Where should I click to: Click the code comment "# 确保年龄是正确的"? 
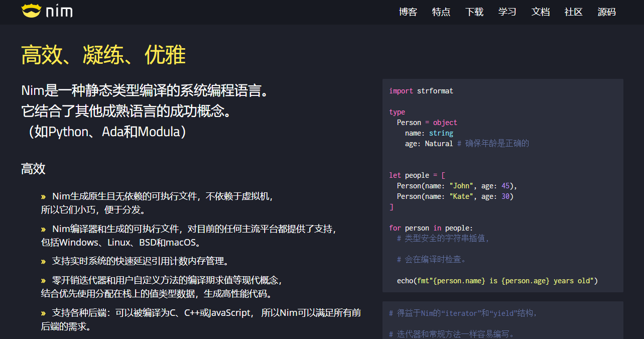click(x=493, y=144)
